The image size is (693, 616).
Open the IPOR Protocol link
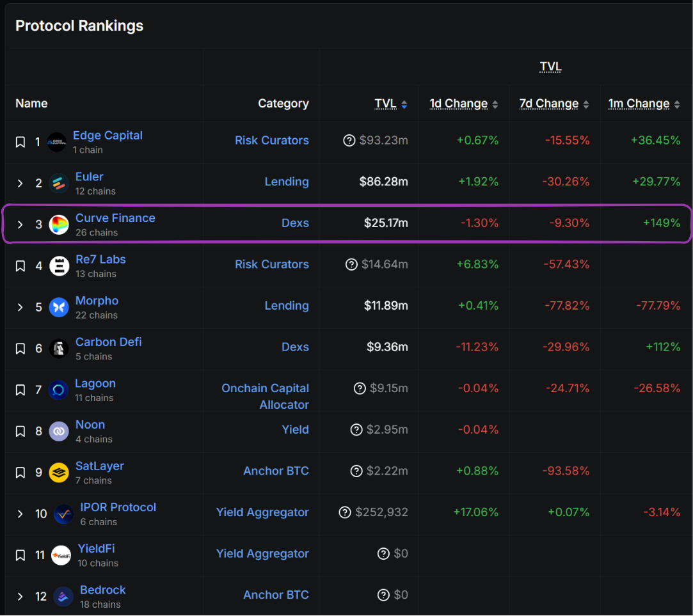118,507
